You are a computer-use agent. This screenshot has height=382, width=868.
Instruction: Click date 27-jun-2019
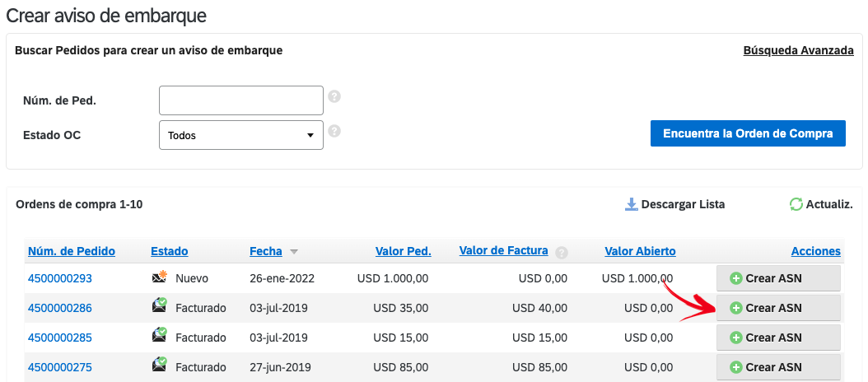click(280, 367)
